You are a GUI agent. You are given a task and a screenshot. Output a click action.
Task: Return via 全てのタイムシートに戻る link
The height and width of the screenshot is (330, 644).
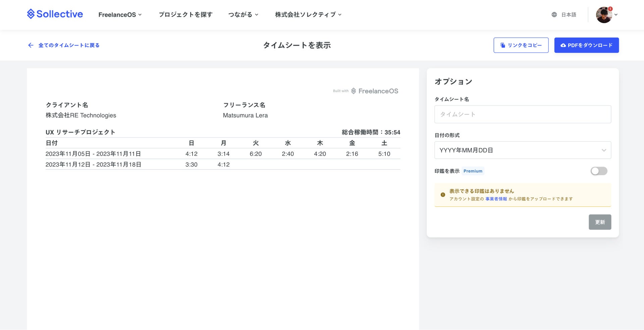point(69,45)
